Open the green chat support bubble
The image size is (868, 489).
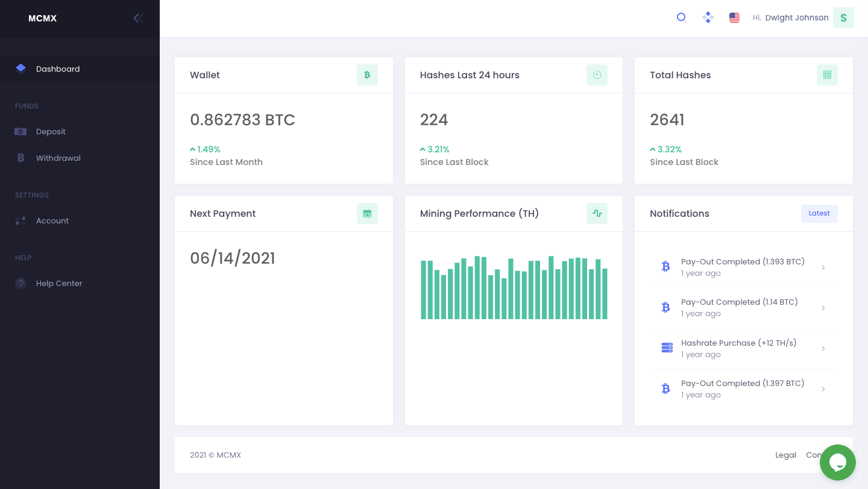(837, 463)
